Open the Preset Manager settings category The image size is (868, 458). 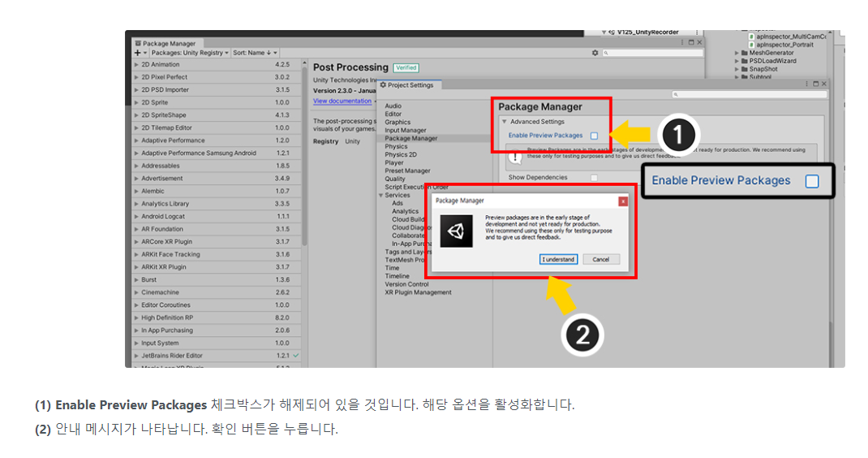pyautogui.click(x=407, y=171)
